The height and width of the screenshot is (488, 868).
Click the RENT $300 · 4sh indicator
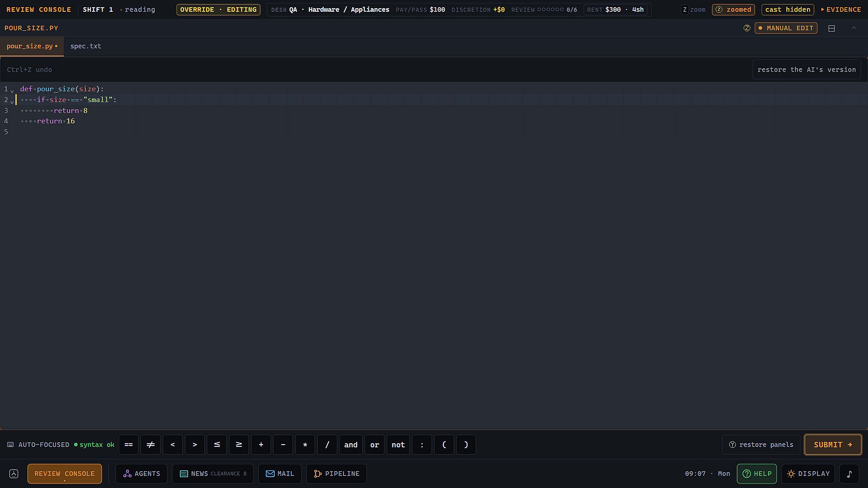point(615,9)
